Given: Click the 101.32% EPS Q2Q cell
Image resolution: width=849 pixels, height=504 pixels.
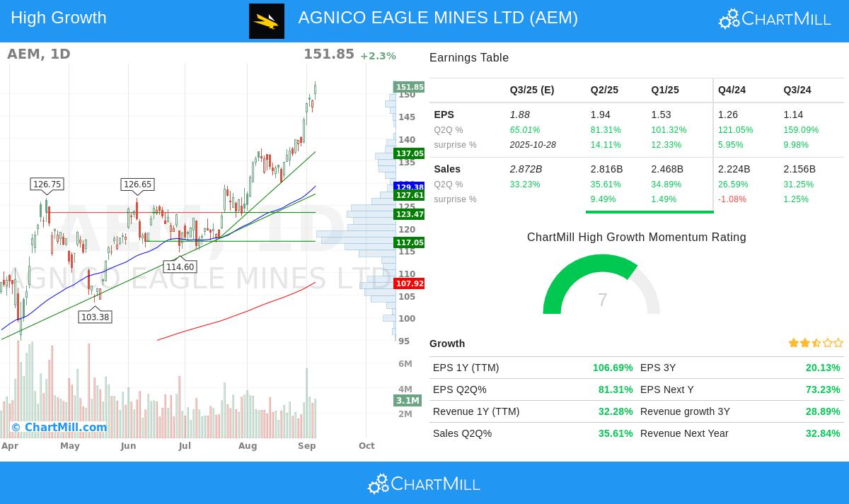Looking at the screenshot, I should pyautogui.click(x=669, y=130).
